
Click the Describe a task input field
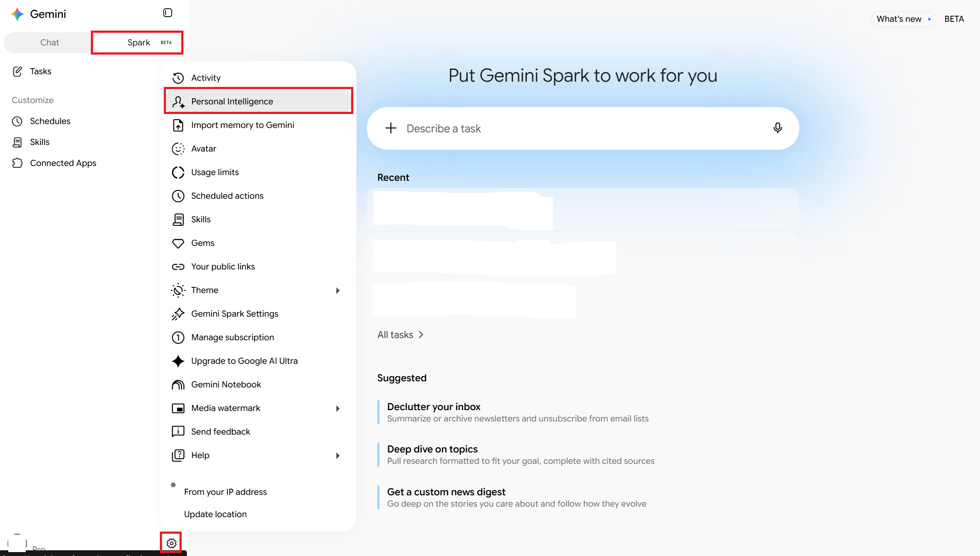(x=583, y=128)
